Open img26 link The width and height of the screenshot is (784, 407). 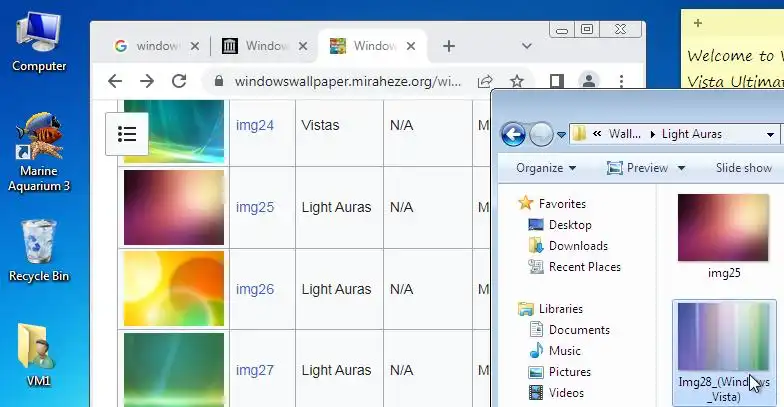(255, 289)
